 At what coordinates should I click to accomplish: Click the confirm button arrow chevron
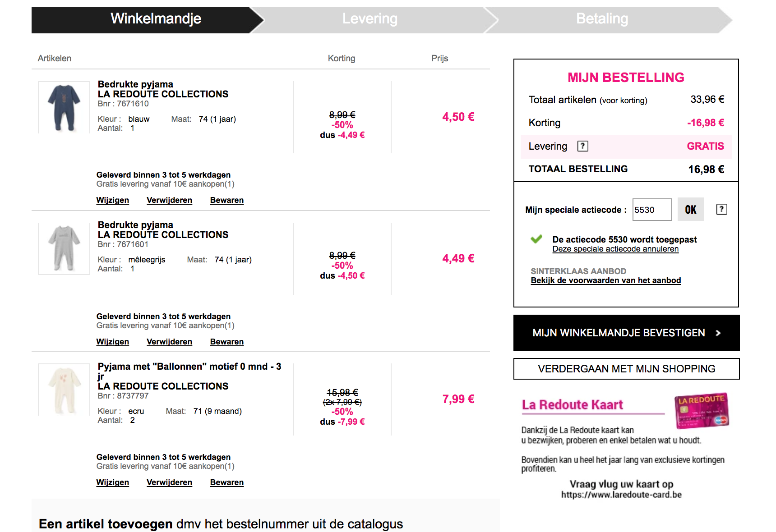click(718, 333)
